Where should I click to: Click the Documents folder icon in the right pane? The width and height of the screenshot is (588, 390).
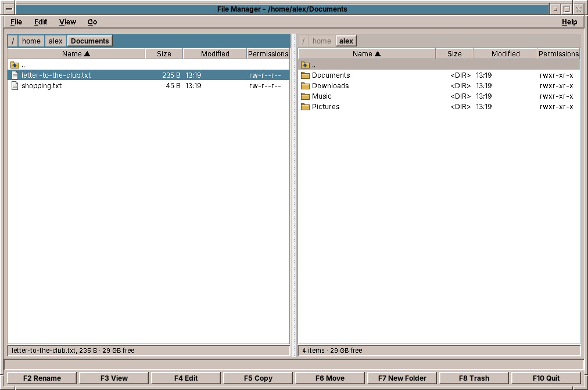click(x=305, y=75)
